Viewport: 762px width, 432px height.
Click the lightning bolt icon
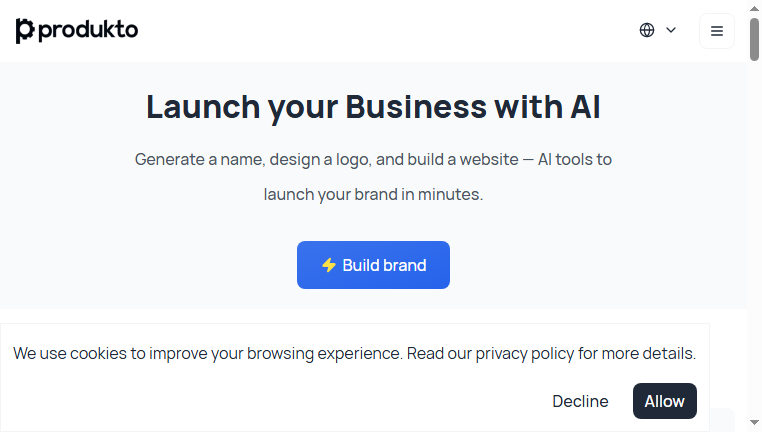pyautogui.click(x=329, y=265)
